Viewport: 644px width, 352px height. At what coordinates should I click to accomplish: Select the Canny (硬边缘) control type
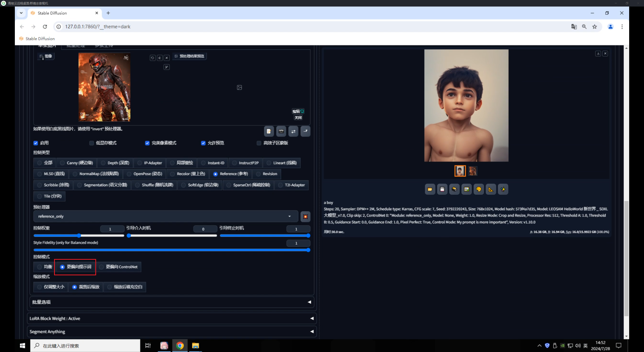click(x=77, y=163)
